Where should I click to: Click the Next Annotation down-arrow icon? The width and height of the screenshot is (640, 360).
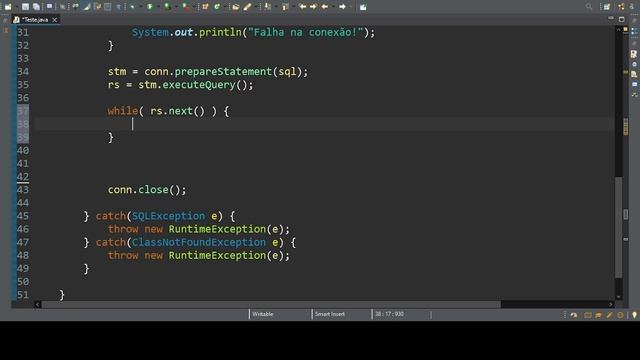click(x=267, y=7)
